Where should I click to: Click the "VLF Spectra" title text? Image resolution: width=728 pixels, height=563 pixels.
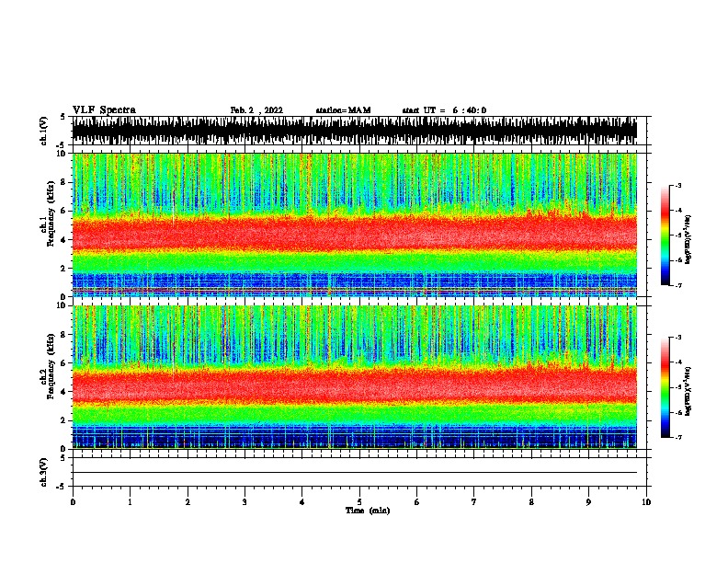point(104,110)
